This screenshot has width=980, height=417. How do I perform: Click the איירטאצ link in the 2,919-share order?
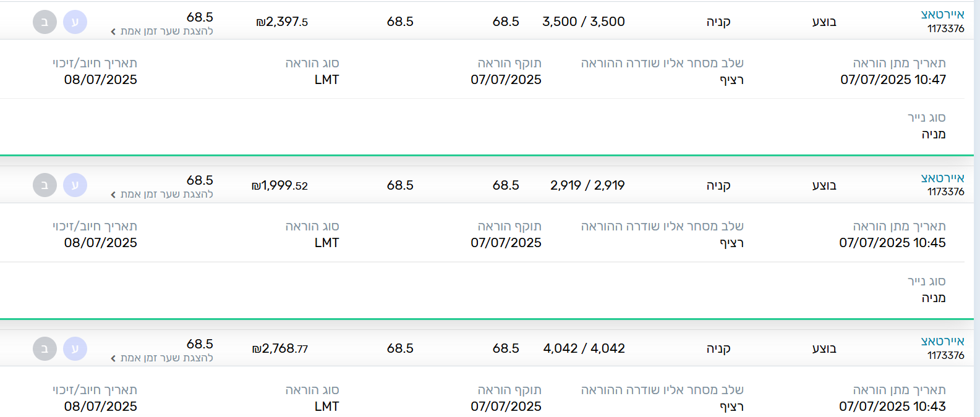[942, 178]
